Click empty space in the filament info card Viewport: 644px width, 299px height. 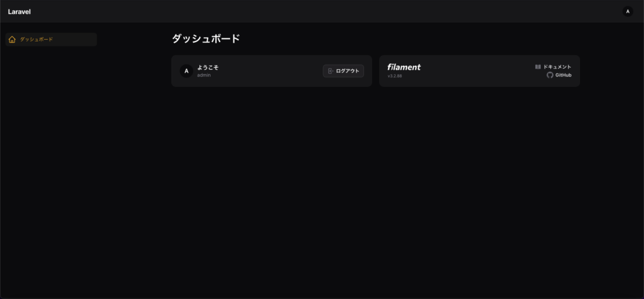point(477,71)
